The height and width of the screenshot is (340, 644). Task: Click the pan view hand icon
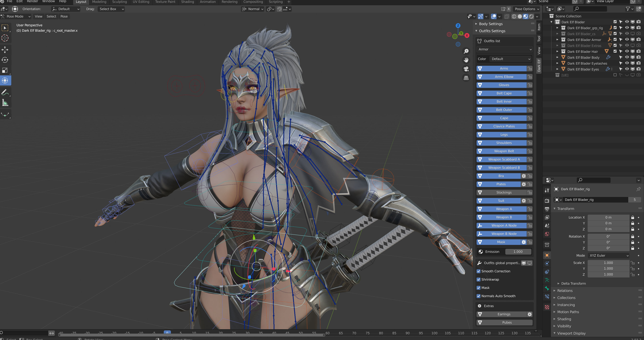[466, 60]
